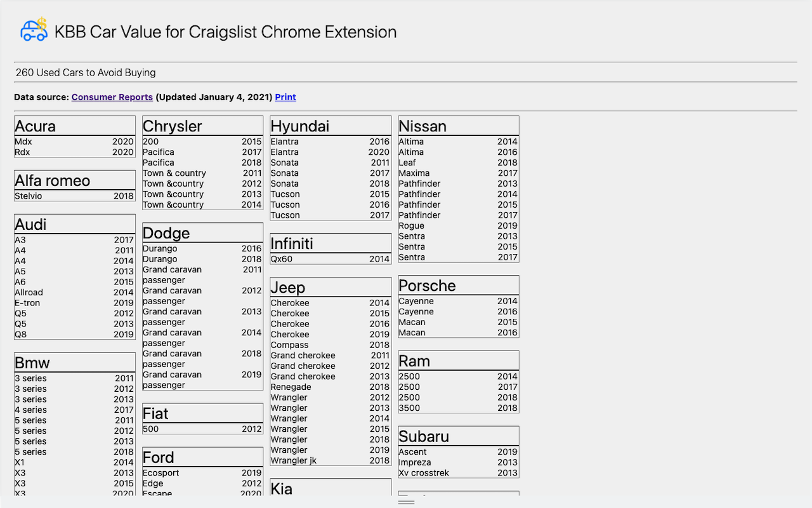Select the Compass 2018 row
The width and height of the screenshot is (812, 508).
pyautogui.click(x=331, y=345)
